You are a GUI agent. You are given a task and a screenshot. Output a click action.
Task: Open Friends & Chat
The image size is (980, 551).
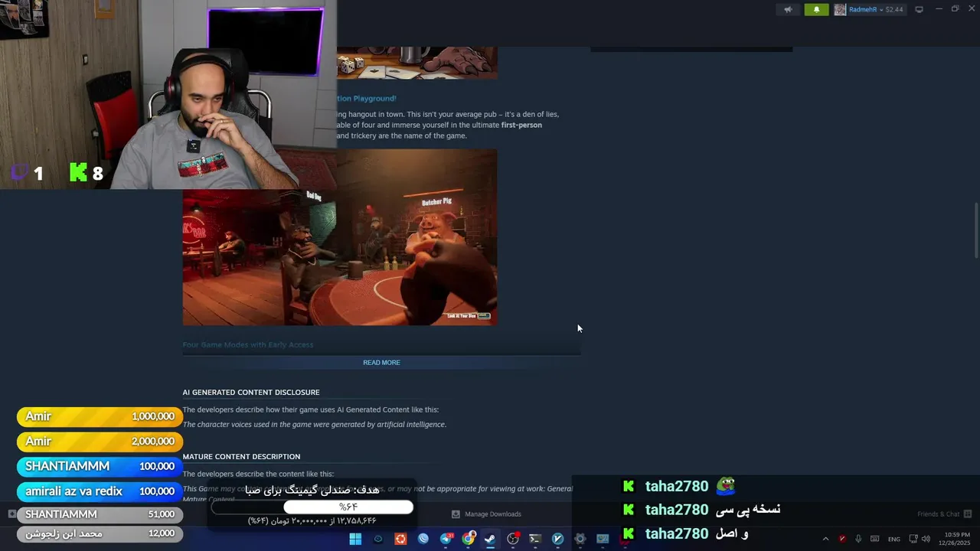pos(938,514)
